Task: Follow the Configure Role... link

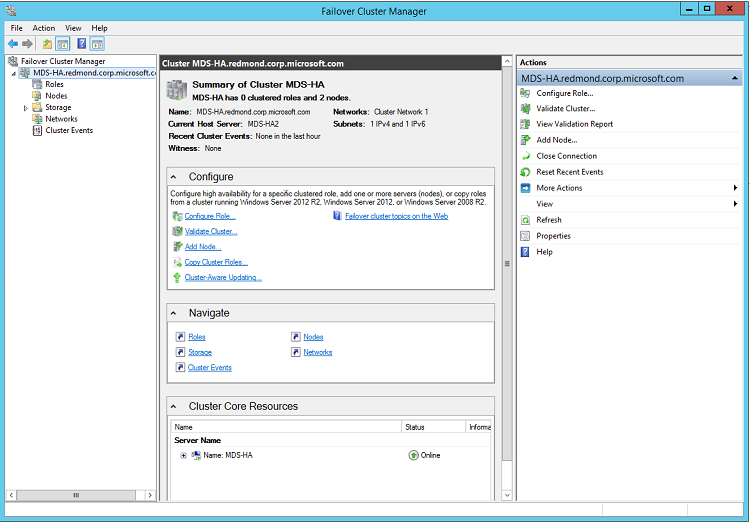Action: (x=210, y=216)
